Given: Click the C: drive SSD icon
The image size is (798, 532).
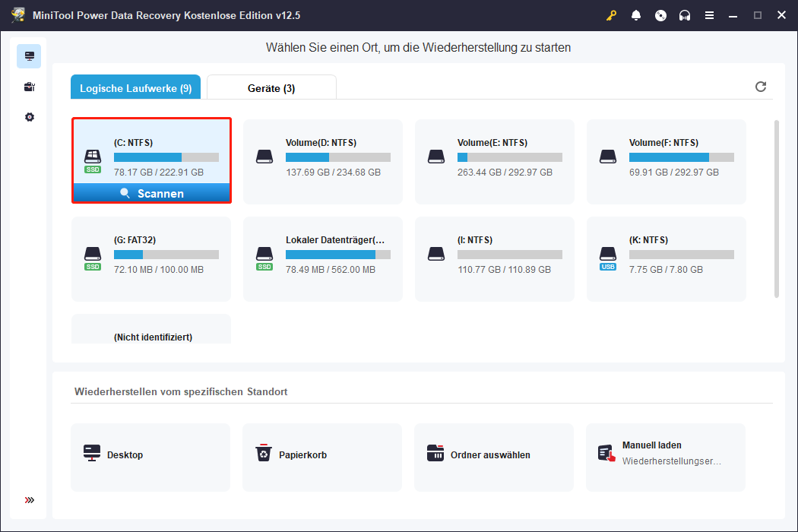Looking at the screenshot, I should tap(93, 161).
